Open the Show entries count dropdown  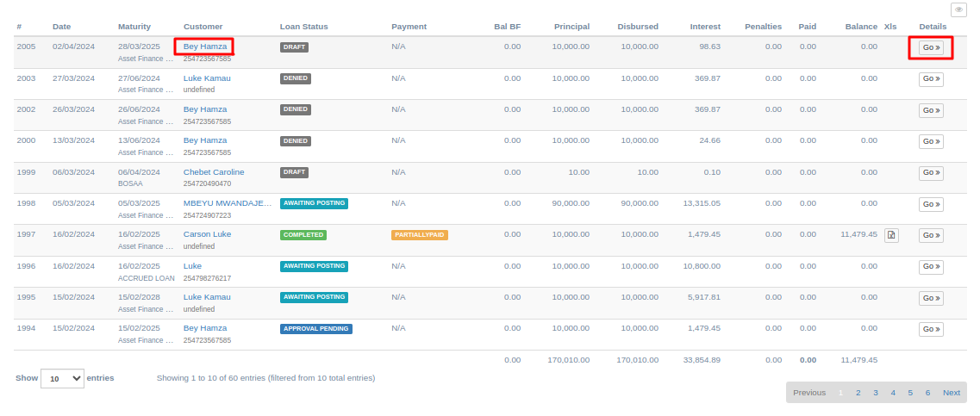click(x=63, y=378)
